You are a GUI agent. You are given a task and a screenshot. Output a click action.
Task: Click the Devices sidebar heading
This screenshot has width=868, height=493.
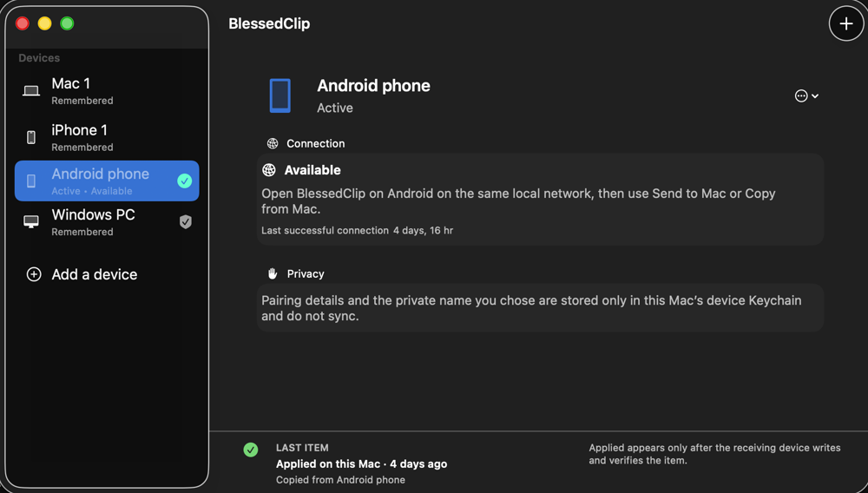tap(39, 58)
